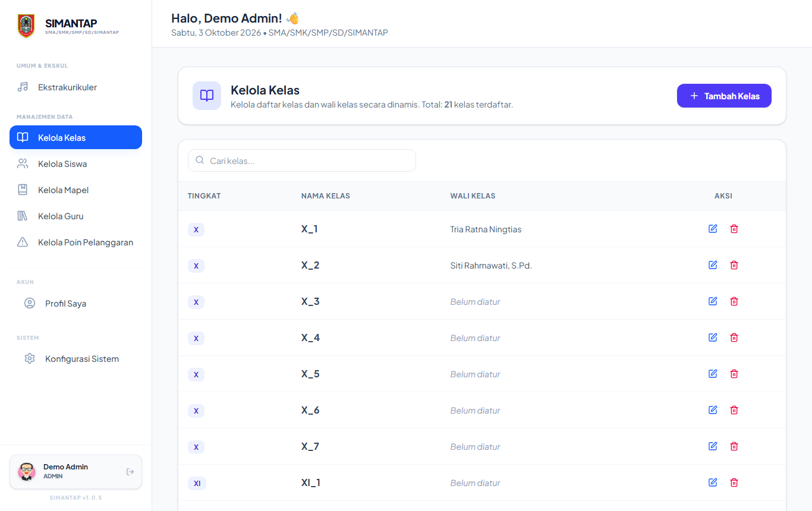Image resolution: width=812 pixels, height=511 pixels.
Task: Click the TINGKAT column header
Action: [204, 196]
